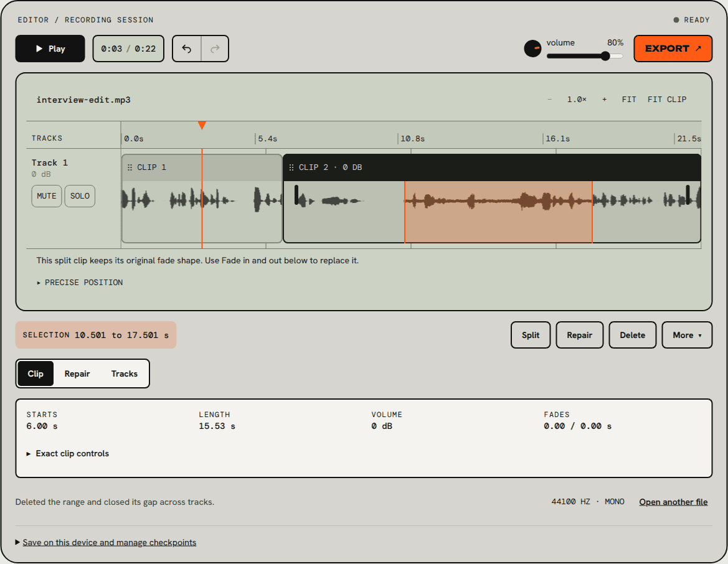Viewport: 728px width, 564px height.
Task: Click the Track 1 name label
Action: click(x=50, y=162)
